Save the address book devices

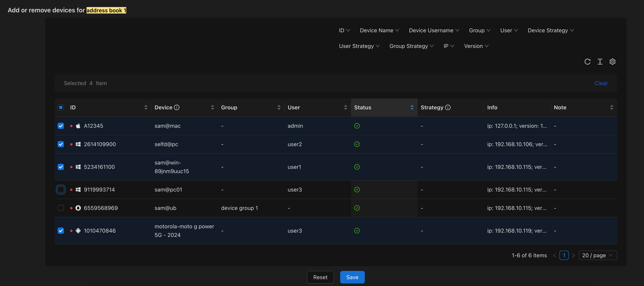[x=352, y=277]
